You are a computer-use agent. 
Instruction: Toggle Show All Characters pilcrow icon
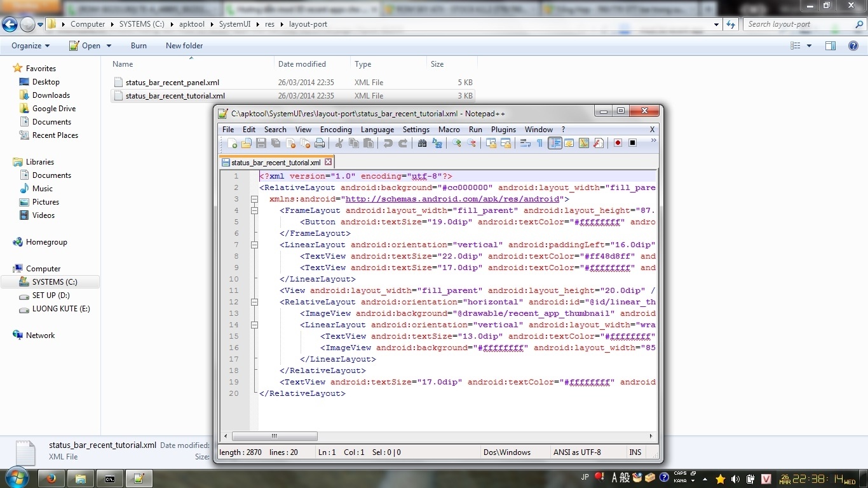[x=539, y=144]
